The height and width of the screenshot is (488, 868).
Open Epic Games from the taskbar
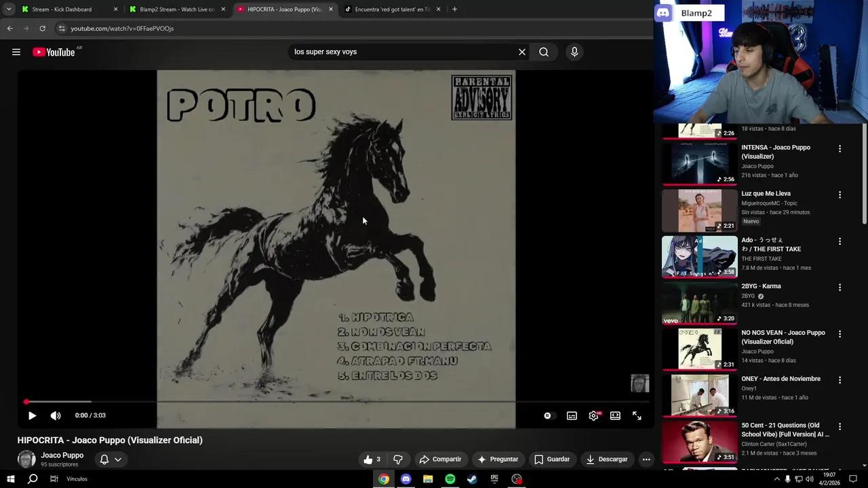[x=494, y=479]
